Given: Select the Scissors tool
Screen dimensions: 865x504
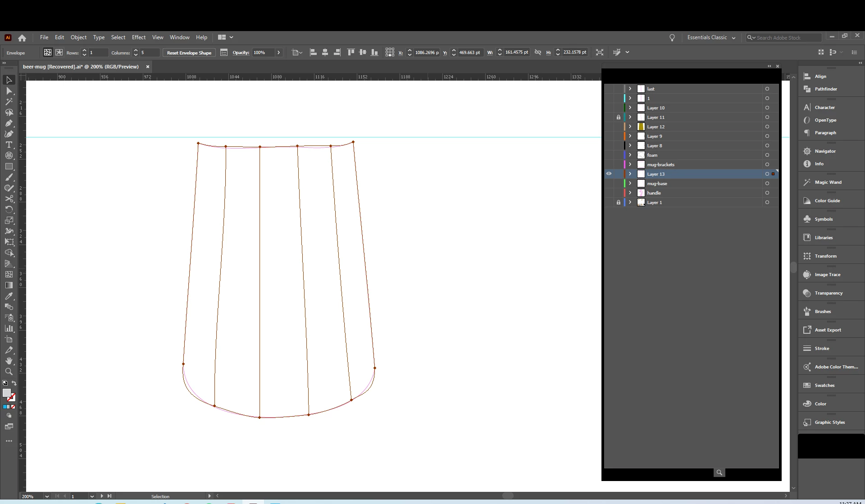Looking at the screenshot, I should [x=9, y=199].
